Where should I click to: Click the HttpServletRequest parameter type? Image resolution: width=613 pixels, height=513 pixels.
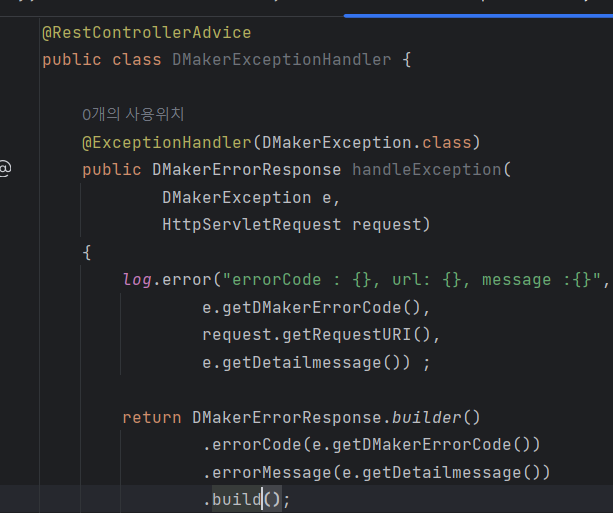tap(252, 225)
